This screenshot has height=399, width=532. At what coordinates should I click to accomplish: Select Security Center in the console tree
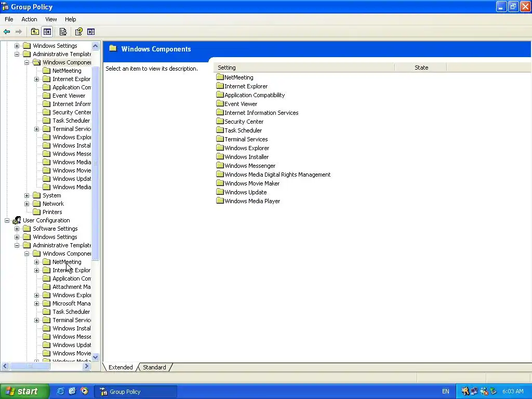coord(72,112)
